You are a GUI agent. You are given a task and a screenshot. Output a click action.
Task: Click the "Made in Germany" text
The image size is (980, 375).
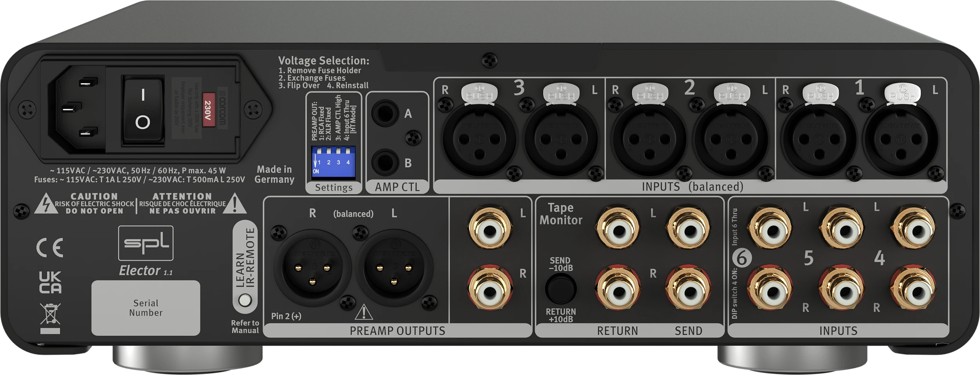pos(274,175)
